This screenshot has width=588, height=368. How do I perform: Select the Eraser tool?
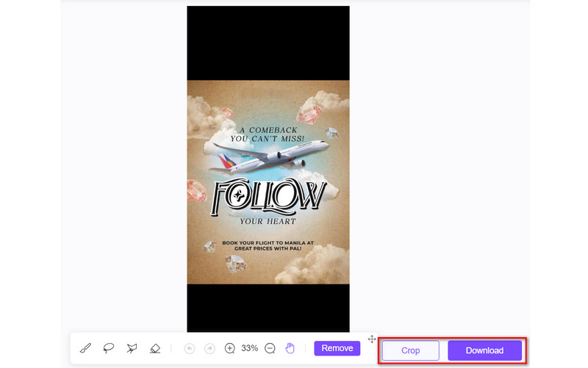click(x=155, y=348)
